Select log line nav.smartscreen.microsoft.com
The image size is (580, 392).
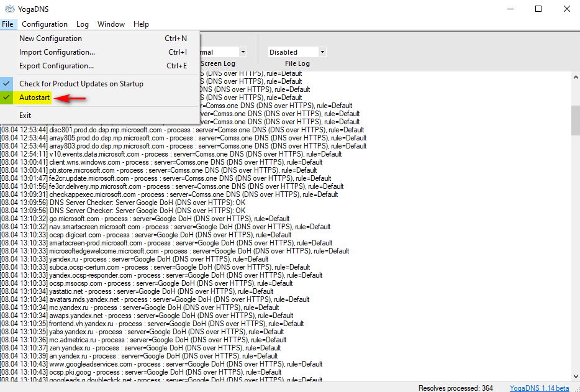(x=165, y=227)
